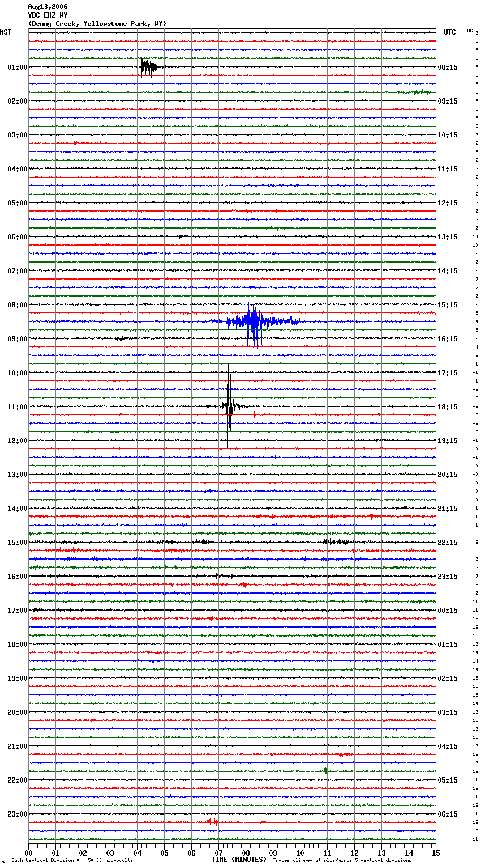This screenshot has height=868, width=481.
Task: Click the 00:15 UTC time label
Action: click(x=448, y=611)
